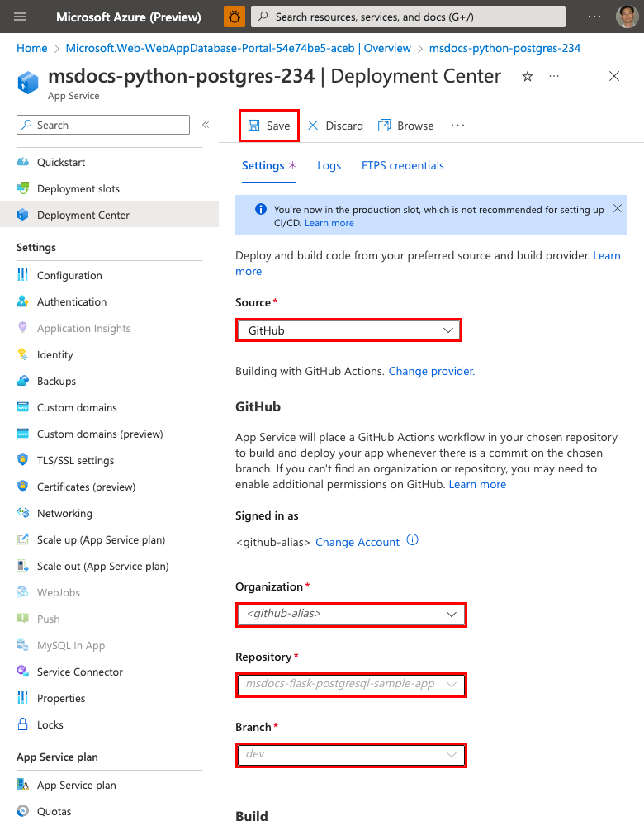Open your account avatar menu

[627, 16]
